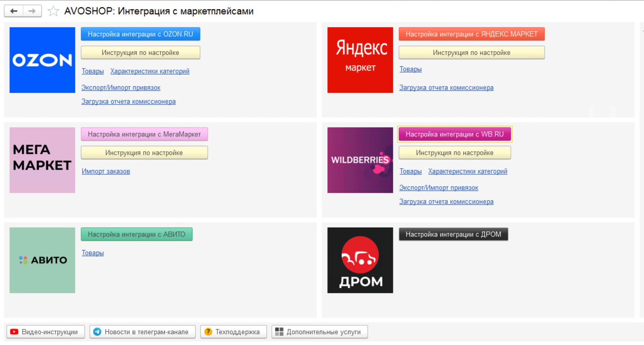Open Загрузка отчета комиссионера under OZON
The height and width of the screenshot is (345, 644).
[x=129, y=101]
